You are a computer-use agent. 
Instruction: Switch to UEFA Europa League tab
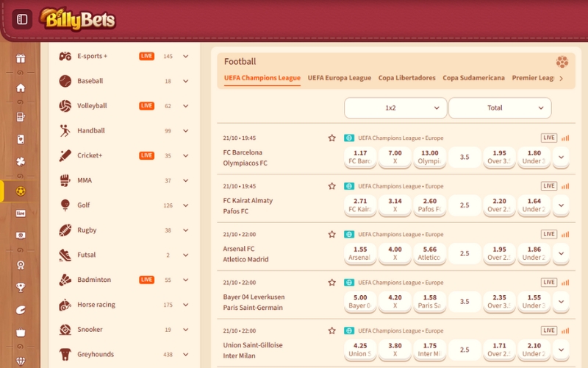[x=340, y=78]
